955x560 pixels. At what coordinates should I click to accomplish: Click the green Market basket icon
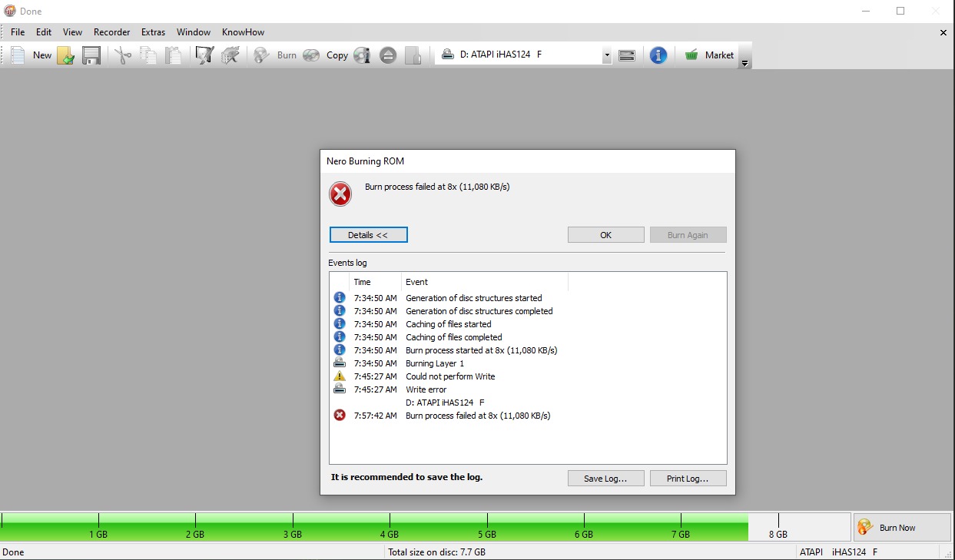click(691, 55)
